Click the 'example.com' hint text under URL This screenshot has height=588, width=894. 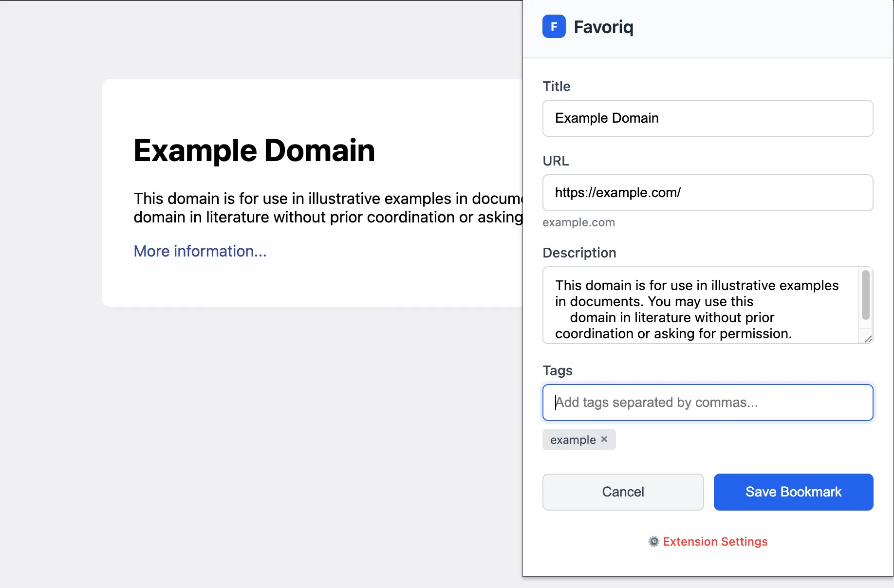578,222
